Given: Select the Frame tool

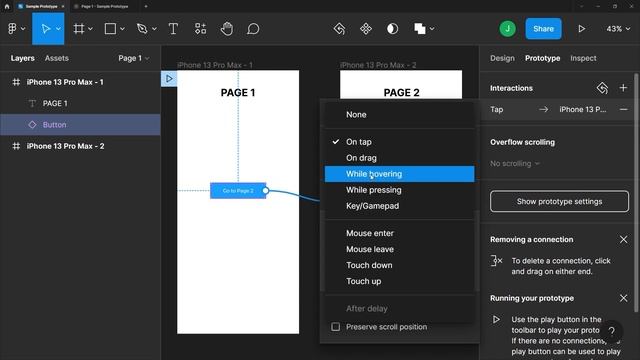Looking at the screenshot, I should 79,29.
